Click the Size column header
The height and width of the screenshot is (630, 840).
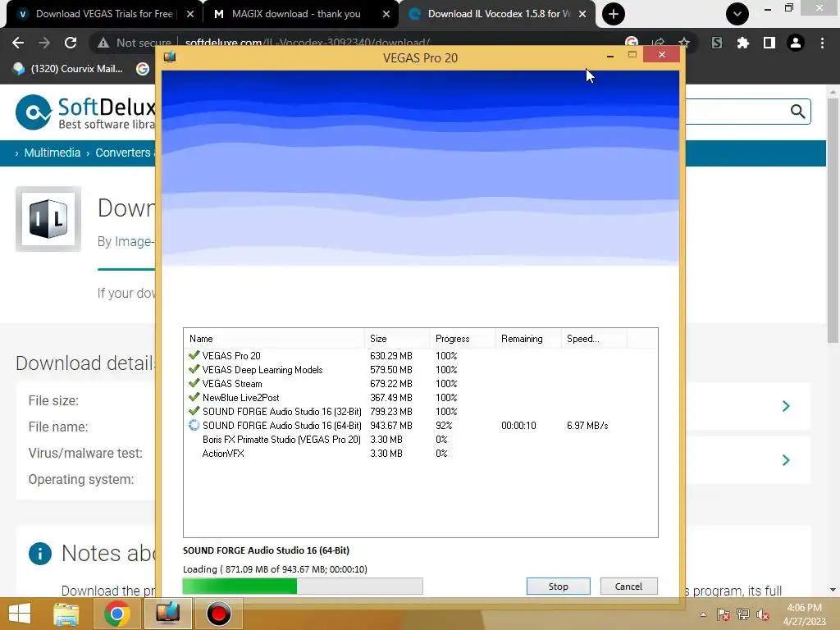tap(397, 339)
